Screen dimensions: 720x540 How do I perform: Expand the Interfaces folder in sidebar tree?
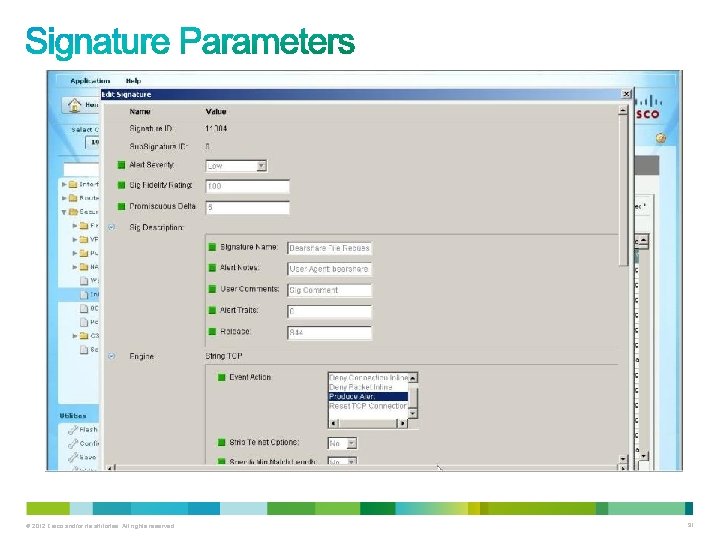pyautogui.click(x=64, y=184)
